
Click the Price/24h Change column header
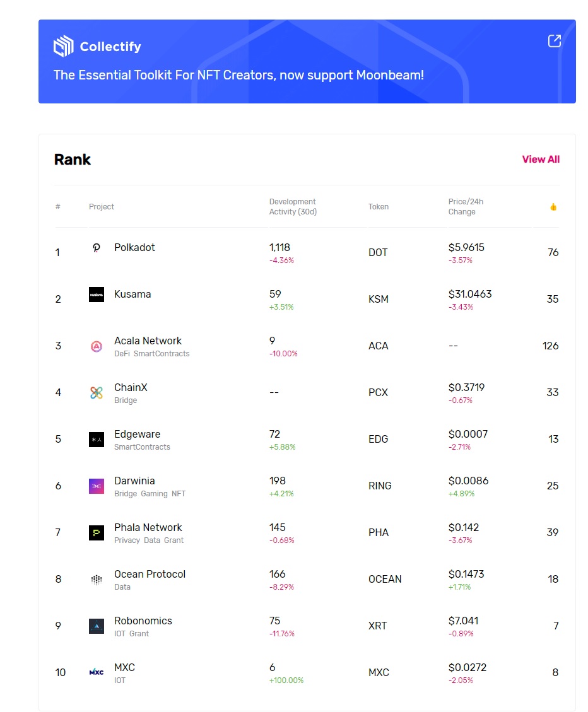click(466, 207)
